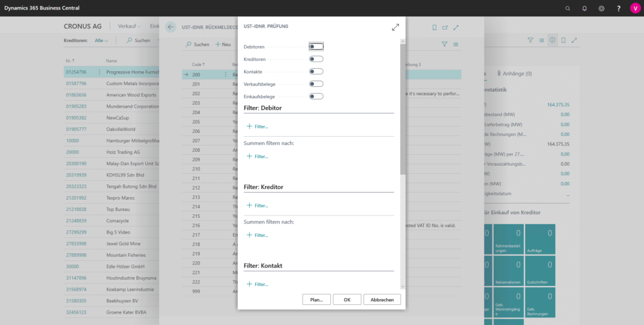The image size is (644, 325).
Task: Bookmark the Rückmeldecodes page
Action: click(x=435, y=28)
